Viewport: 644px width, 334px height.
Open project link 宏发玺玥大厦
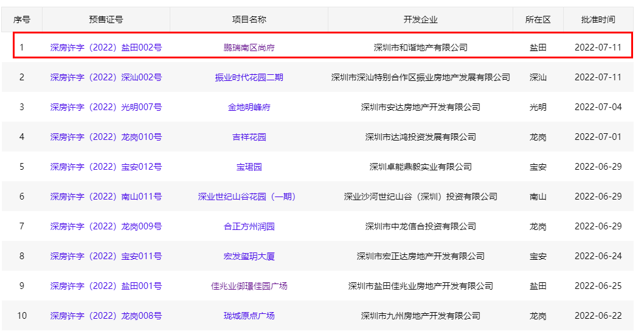tap(249, 256)
